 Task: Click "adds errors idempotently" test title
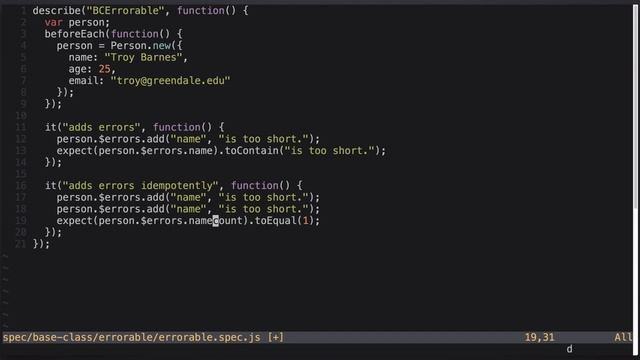(x=140, y=186)
